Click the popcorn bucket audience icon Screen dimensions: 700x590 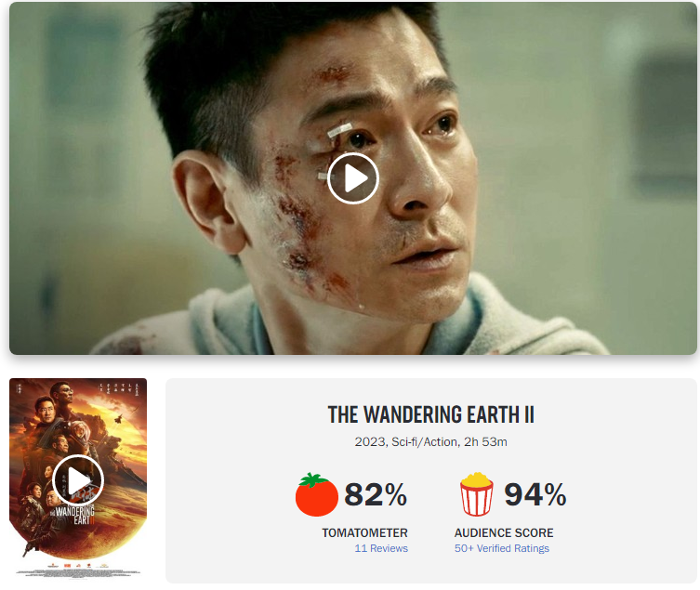click(476, 494)
